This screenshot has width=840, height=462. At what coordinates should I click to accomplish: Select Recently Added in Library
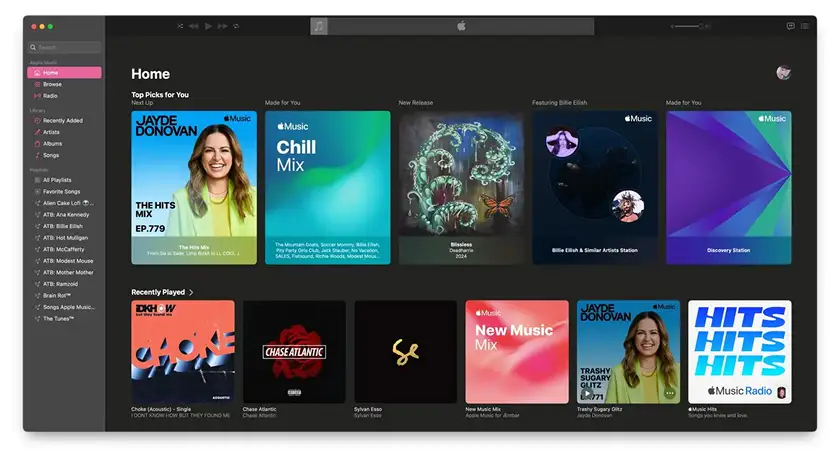62,120
